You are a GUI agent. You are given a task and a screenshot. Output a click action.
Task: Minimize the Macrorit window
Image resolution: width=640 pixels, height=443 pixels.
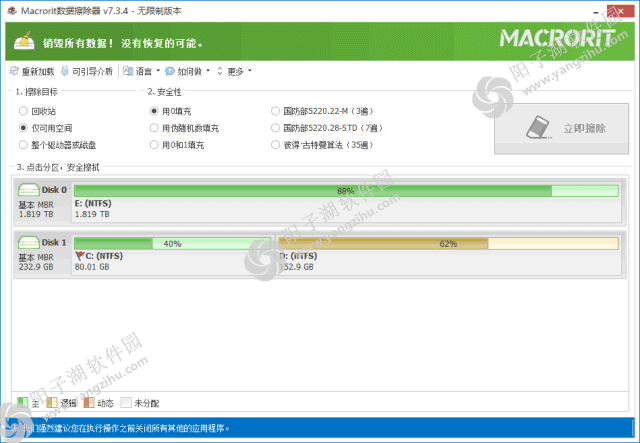596,11
